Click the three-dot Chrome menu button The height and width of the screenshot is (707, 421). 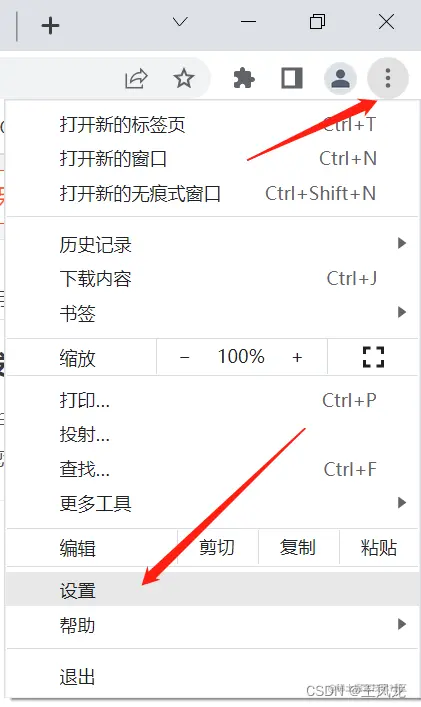[x=388, y=78]
